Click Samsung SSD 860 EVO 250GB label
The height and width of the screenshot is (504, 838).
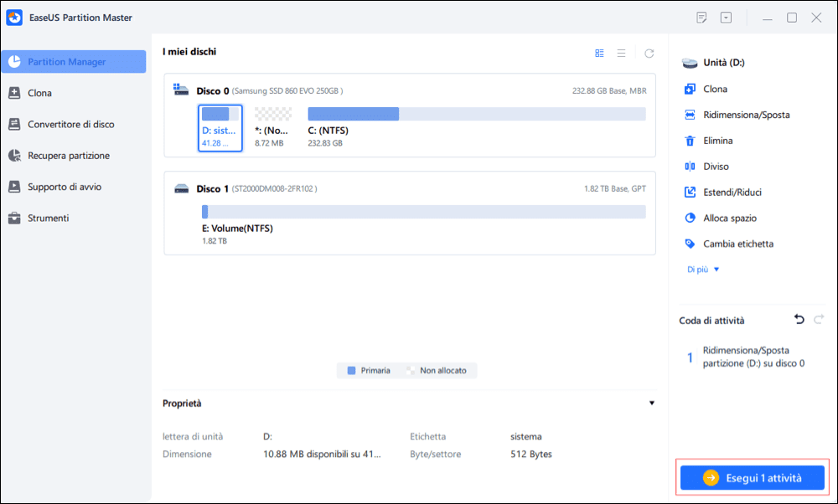(x=287, y=91)
